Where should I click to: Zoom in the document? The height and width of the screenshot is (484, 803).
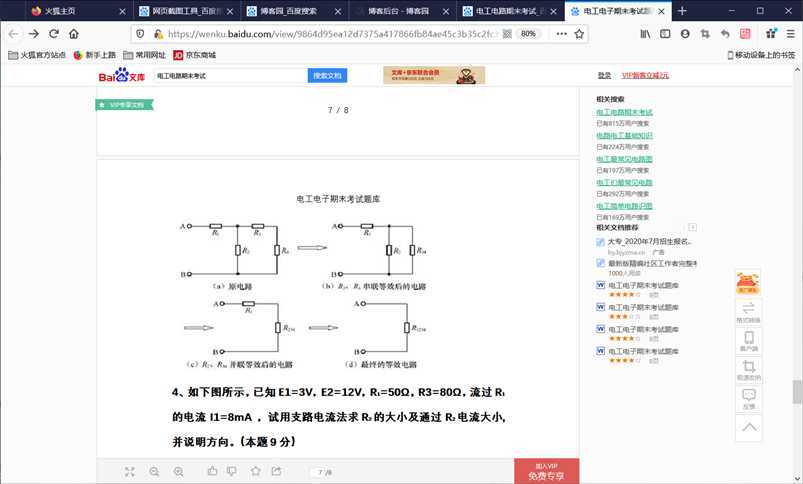(x=178, y=472)
